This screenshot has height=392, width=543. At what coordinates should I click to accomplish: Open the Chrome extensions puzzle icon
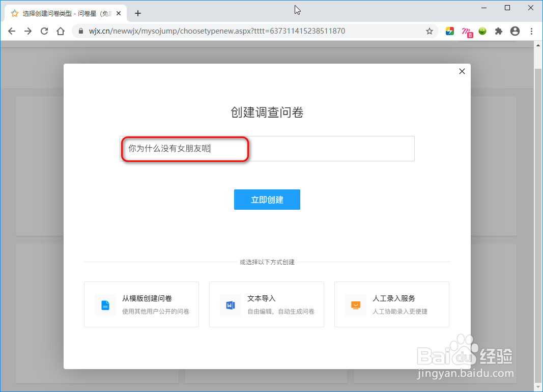click(x=498, y=31)
